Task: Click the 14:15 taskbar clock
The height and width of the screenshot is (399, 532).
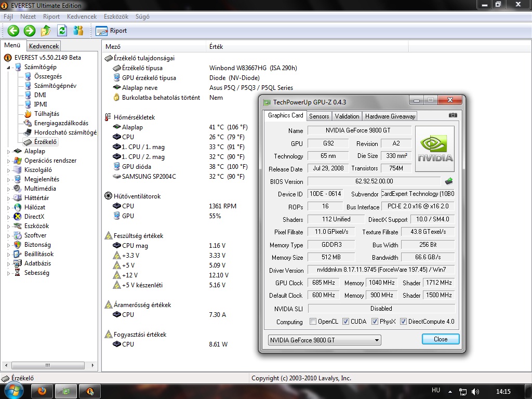Action: 503,392
